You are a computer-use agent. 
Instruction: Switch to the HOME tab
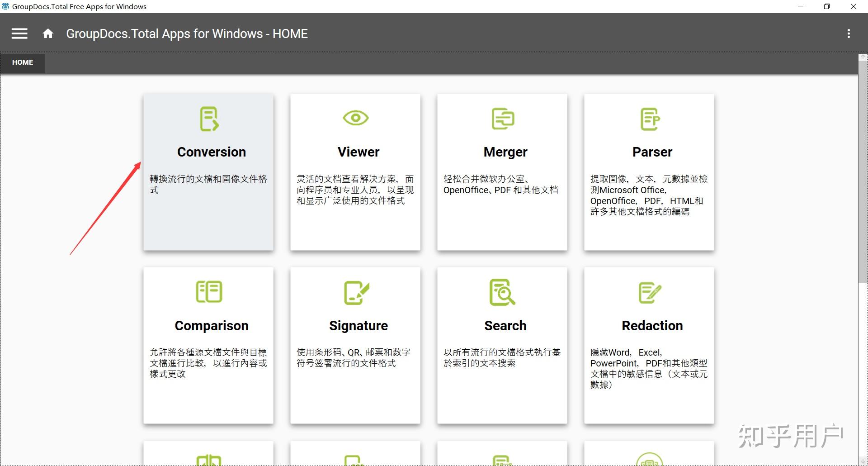[x=22, y=62]
